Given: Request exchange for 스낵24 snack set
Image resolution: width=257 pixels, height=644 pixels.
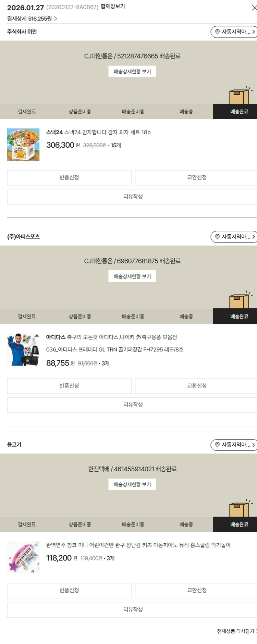Looking at the screenshot, I should coord(196,177).
